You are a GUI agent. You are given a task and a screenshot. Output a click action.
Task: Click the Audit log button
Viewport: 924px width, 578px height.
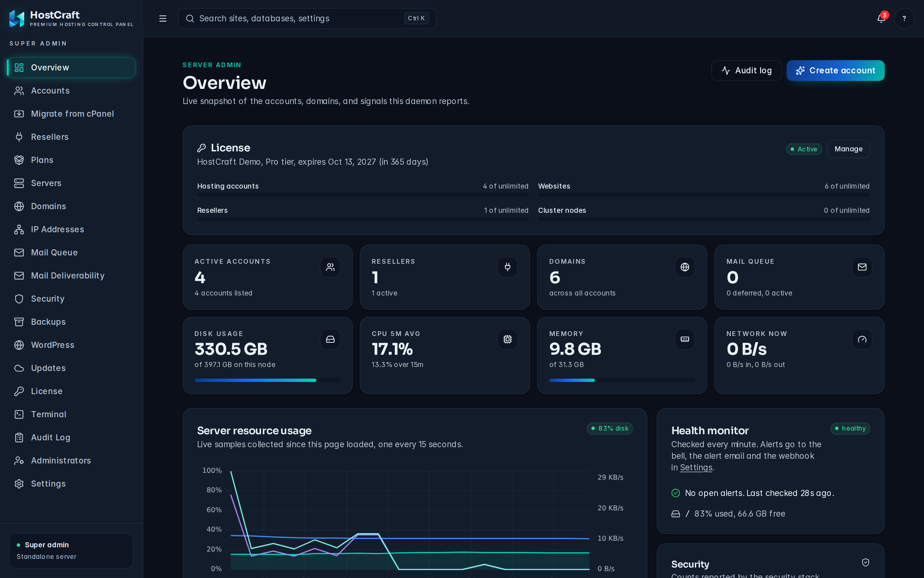tap(746, 70)
